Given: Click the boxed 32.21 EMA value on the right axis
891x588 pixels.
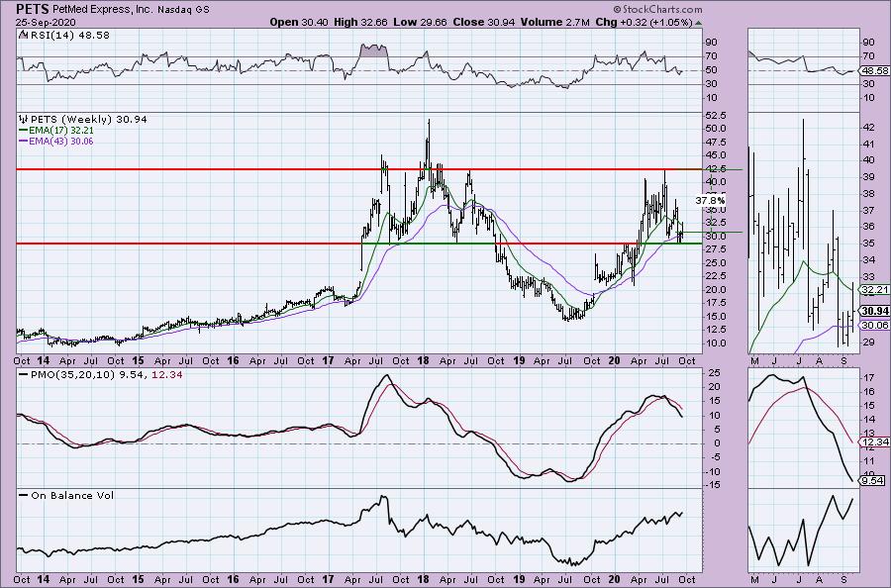Looking at the screenshot, I should click(x=875, y=290).
